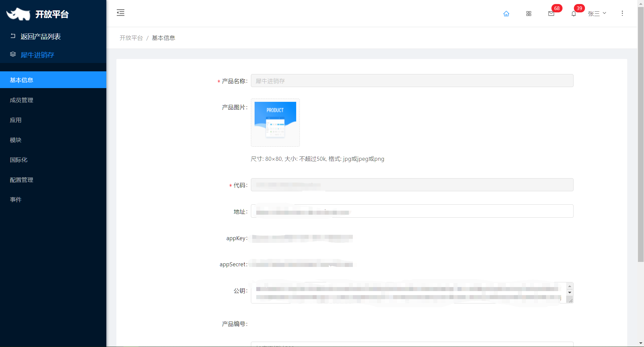
Task: Click the 公钥 textarea scroll up arrow
Action: (x=570, y=286)
